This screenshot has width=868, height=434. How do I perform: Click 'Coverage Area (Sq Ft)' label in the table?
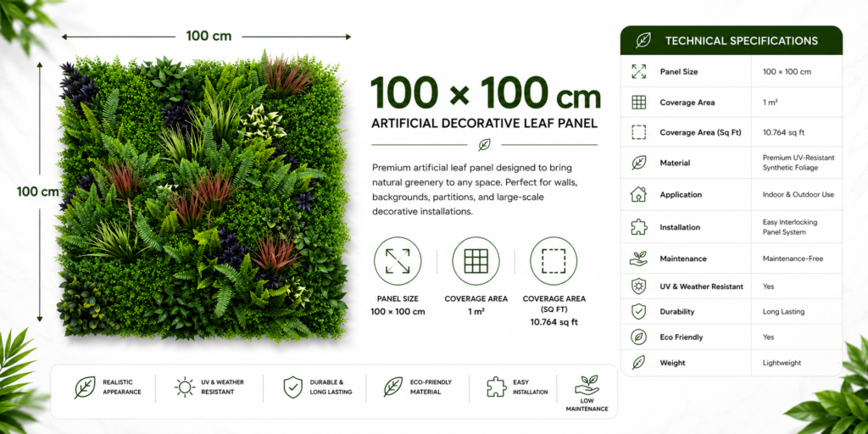[700, 132]
